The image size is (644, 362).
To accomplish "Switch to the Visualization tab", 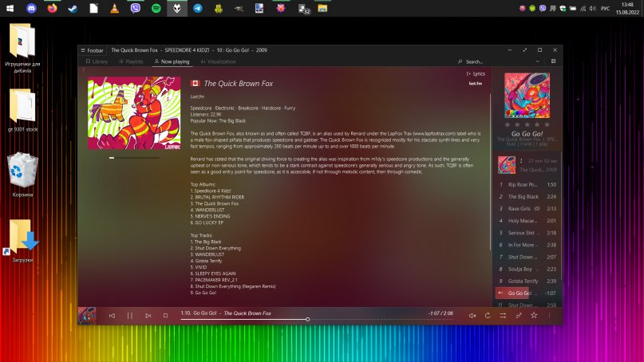I will [218, 61].
